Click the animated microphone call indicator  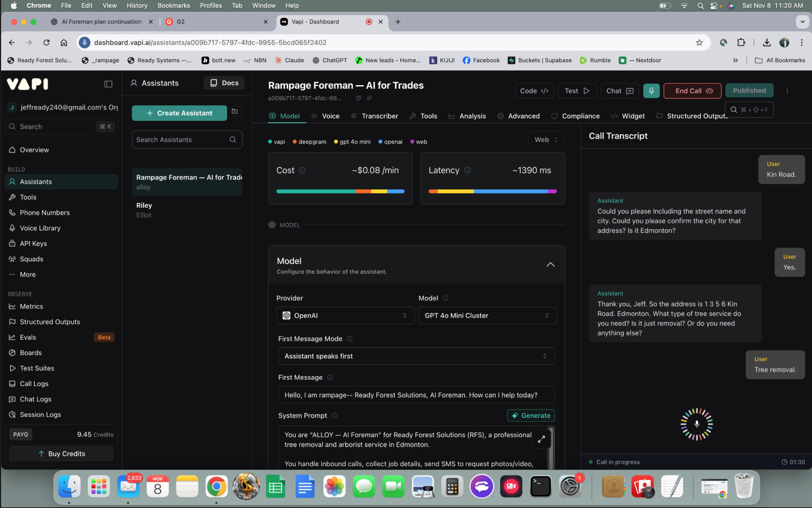tap(696, 424)
